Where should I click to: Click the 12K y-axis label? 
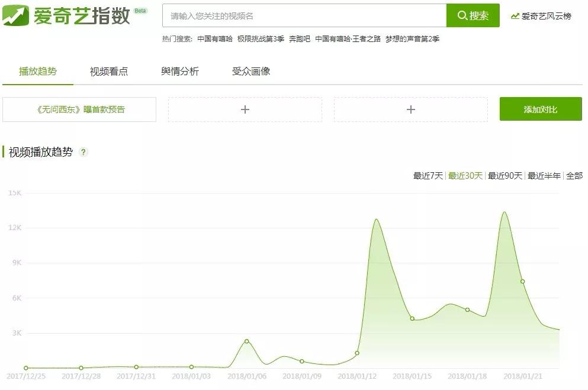[x=15, y=227]
